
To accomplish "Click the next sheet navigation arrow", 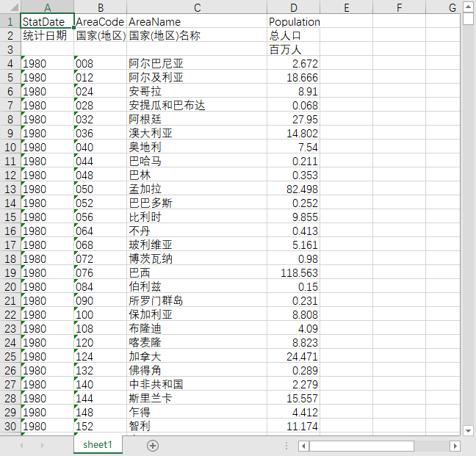I will pos(42,446).
